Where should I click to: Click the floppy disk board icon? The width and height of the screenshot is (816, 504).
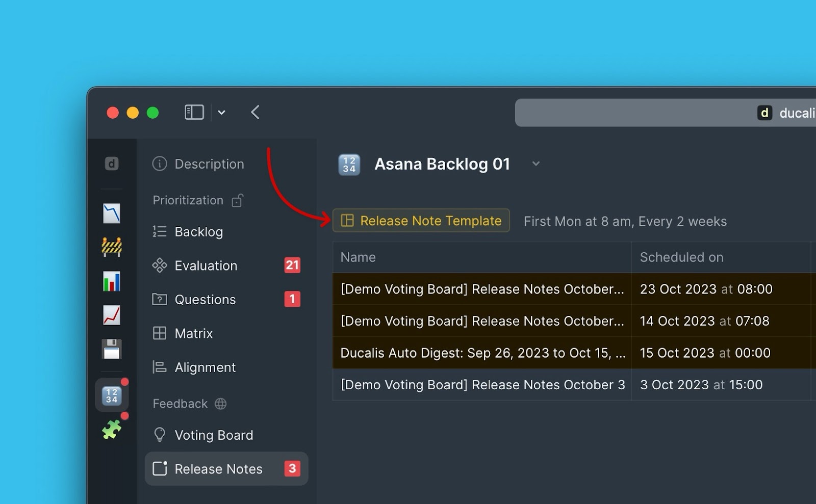(x=112, y=349)
